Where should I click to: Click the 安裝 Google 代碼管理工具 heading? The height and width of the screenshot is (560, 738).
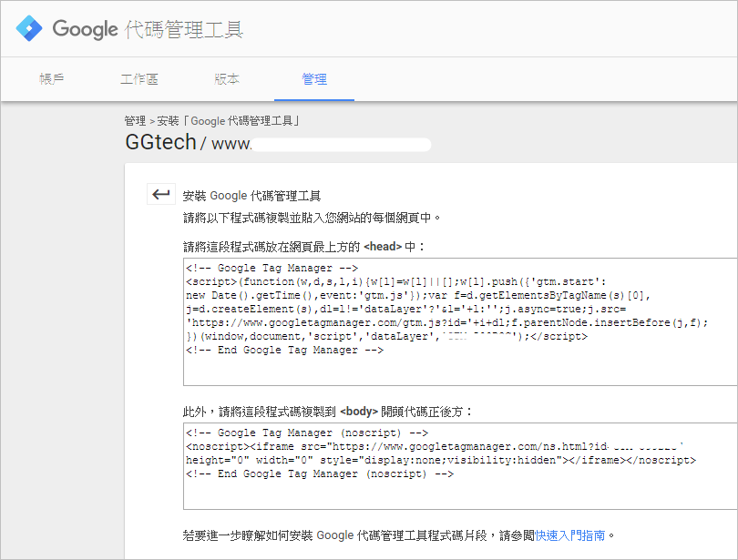coord(251,196)
